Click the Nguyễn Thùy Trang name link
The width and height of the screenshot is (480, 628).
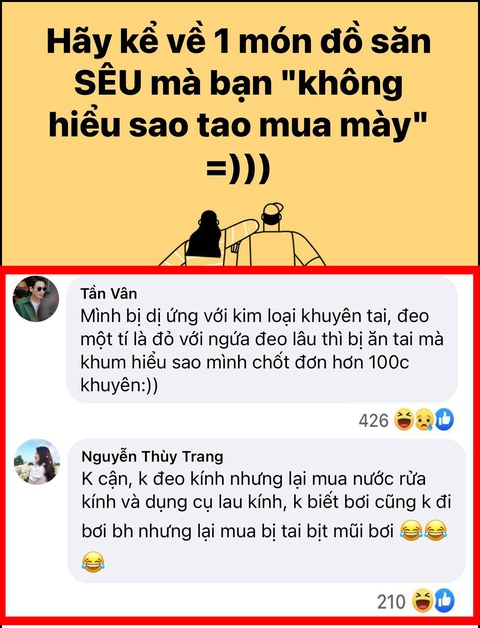153,457
